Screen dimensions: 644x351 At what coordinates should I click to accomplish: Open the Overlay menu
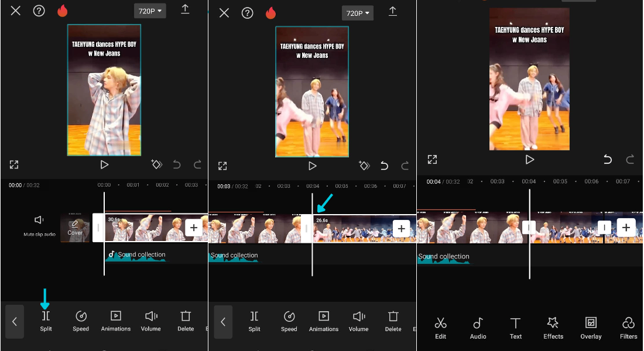(591, 328)
